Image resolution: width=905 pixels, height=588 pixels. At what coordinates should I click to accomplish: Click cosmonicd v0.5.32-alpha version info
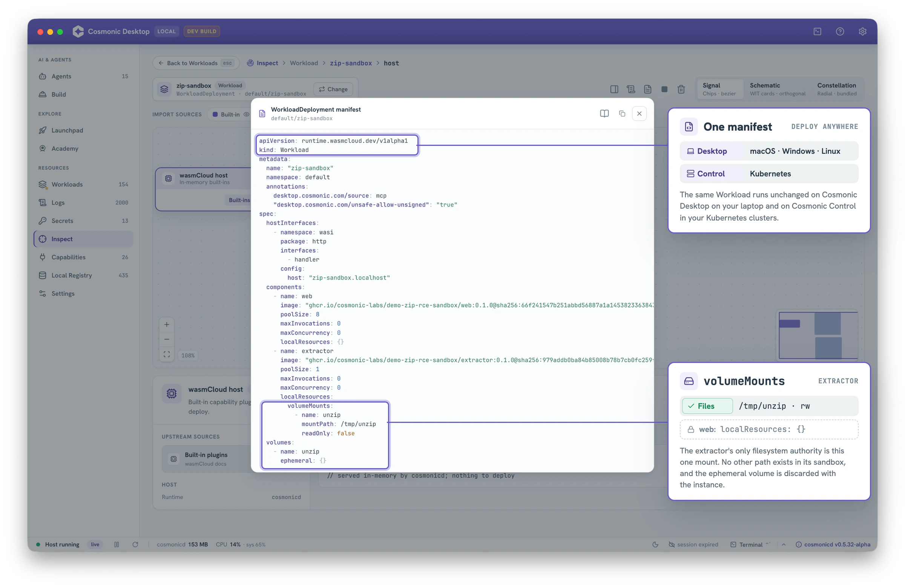[833, 544]
